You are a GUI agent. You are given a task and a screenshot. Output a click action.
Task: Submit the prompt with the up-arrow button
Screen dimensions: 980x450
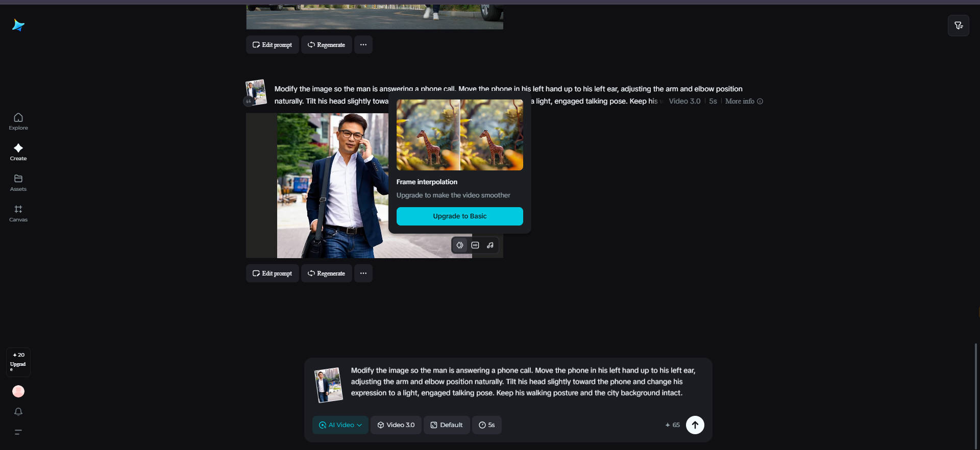[695, 425]
